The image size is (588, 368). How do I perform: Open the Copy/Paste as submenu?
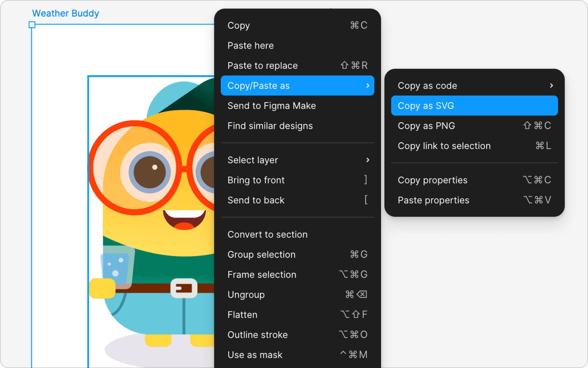(297, 86)
